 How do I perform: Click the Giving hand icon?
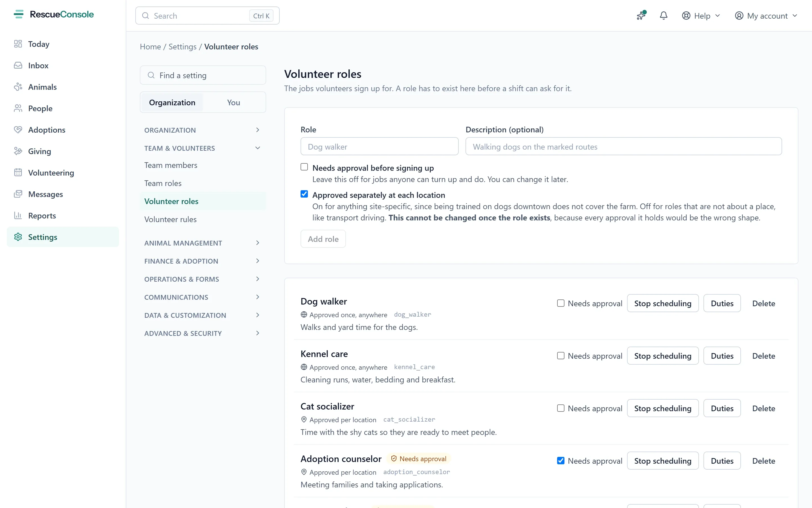pyautogui.click(x=18, y=151)
